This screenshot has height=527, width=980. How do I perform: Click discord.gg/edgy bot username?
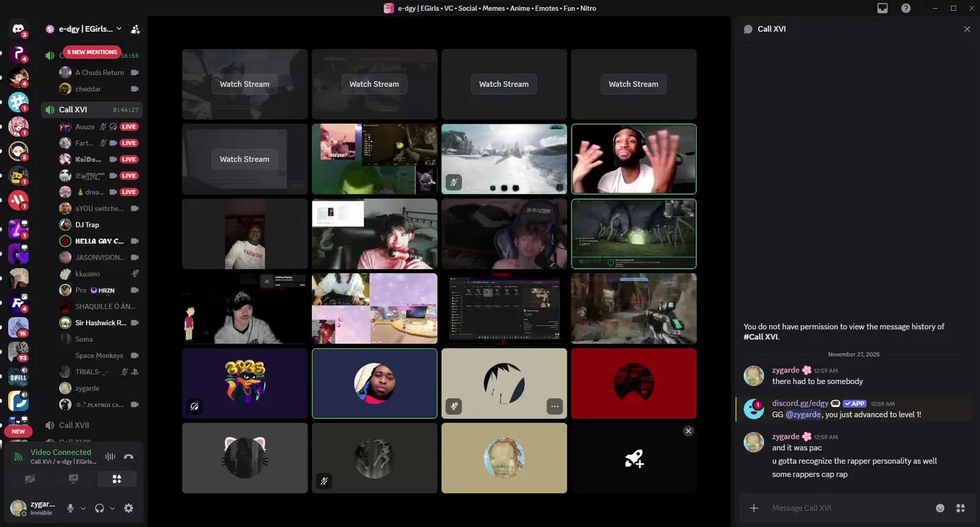point(800,403)
